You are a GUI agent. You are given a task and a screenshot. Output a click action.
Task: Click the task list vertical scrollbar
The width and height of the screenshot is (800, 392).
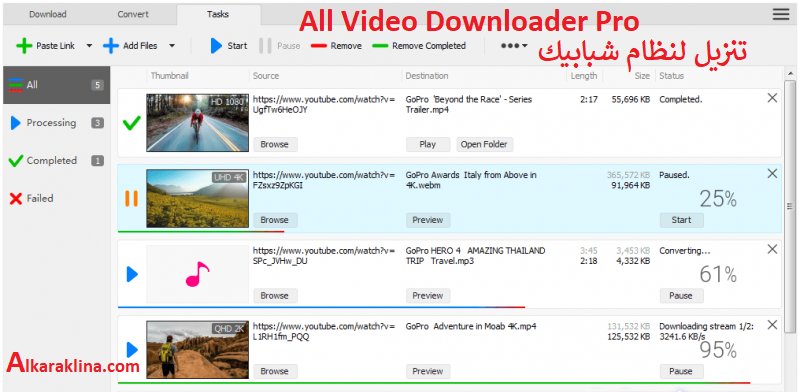[789, 207]
